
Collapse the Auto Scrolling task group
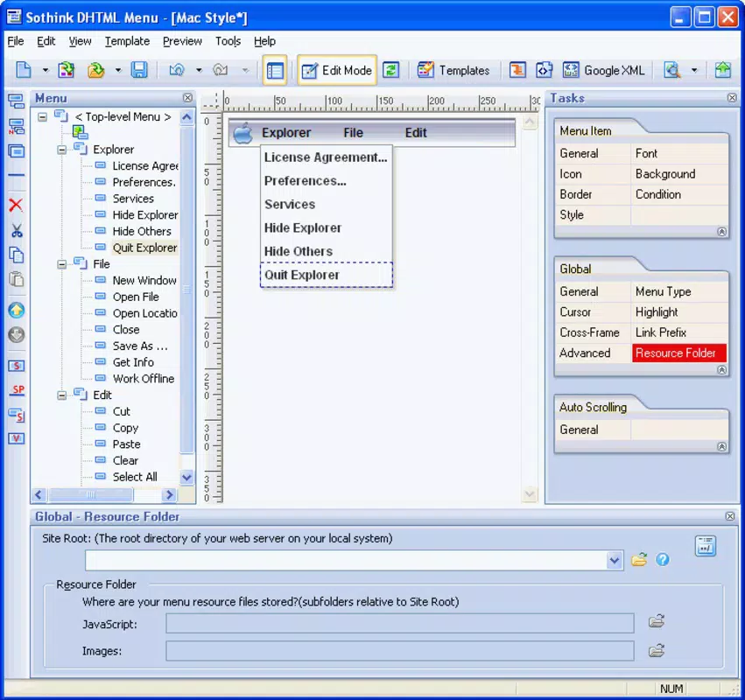pyautogui.click(x=721, y=447)
